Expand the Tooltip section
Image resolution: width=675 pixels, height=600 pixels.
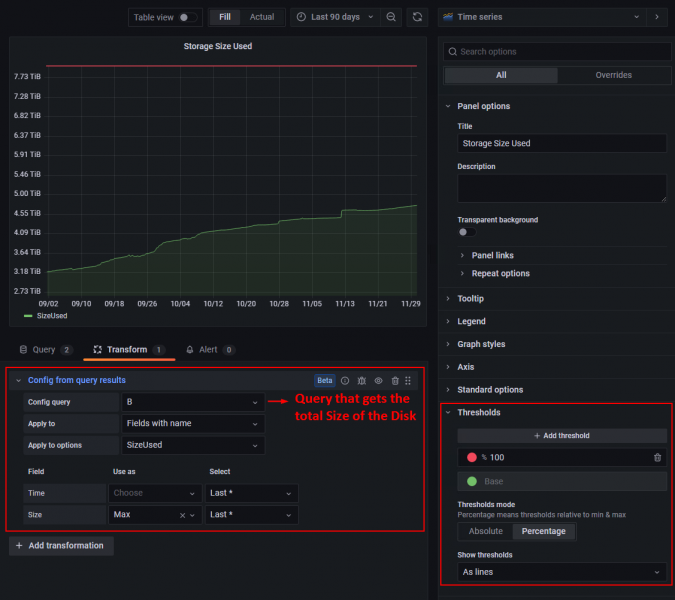pyautogui.click(x=470, y=299)
